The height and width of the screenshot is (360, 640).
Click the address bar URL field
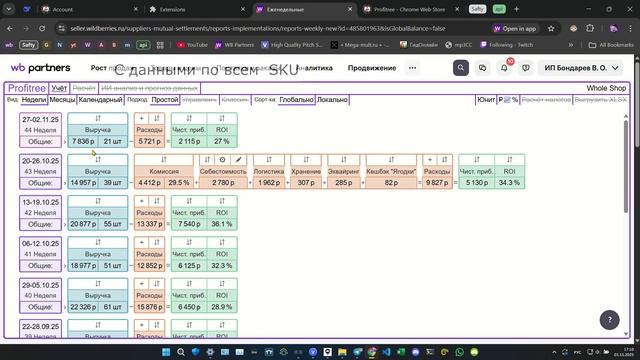(x=258, y=29)
